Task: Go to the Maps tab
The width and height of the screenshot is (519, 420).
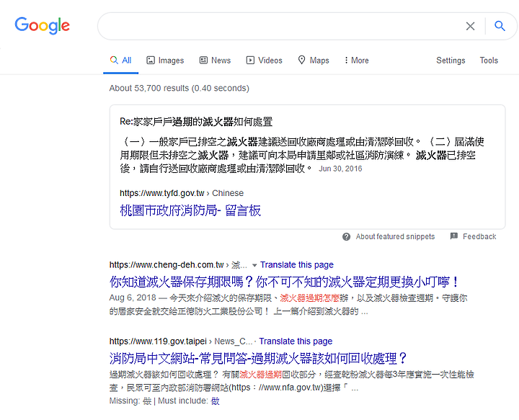Action: tap(313, 61)
